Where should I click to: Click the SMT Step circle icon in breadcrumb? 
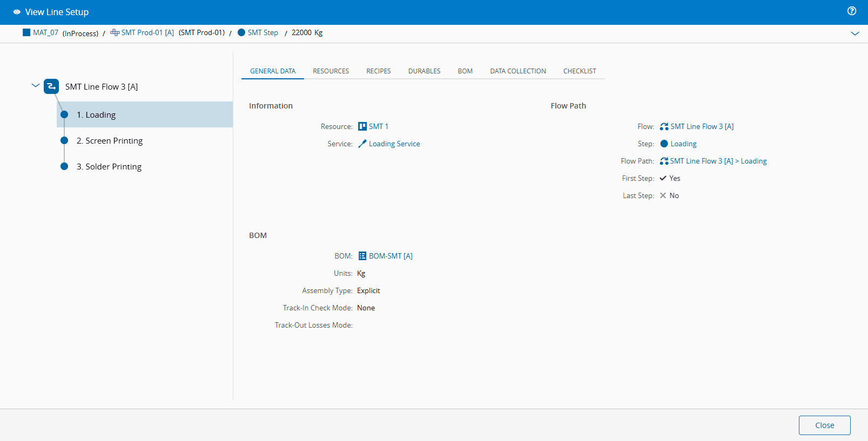click(241, 32)
